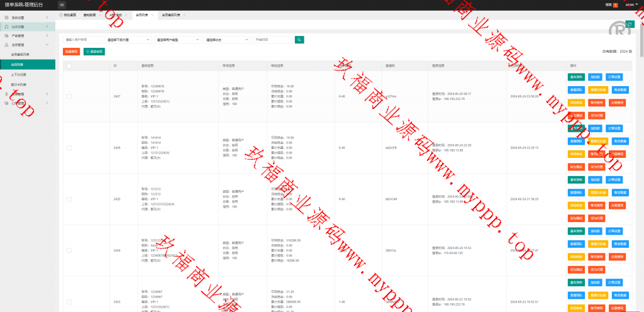Click the teal refresh icon at top right
Image resolution: width=644 pixels, height=312 pixels.
630,24
